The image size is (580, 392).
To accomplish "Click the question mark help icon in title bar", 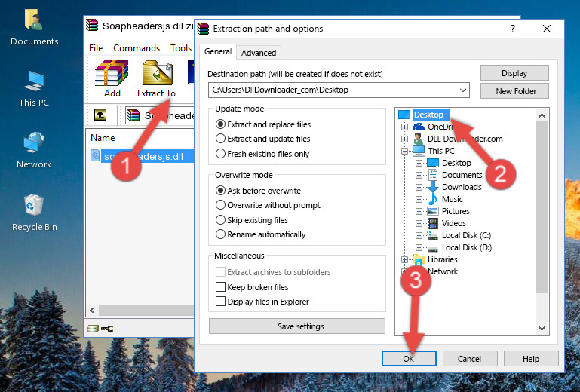I will [513, 29].
